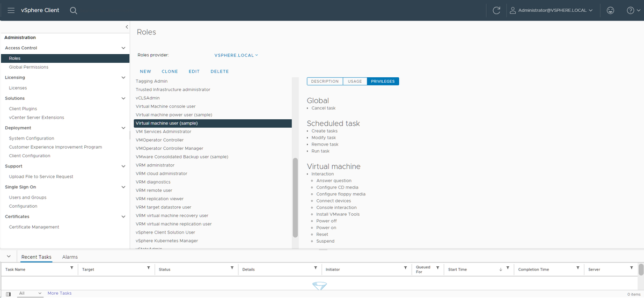Select the PRIVILEGES tab
Screen dimensions: 644x298
(383, 82)
